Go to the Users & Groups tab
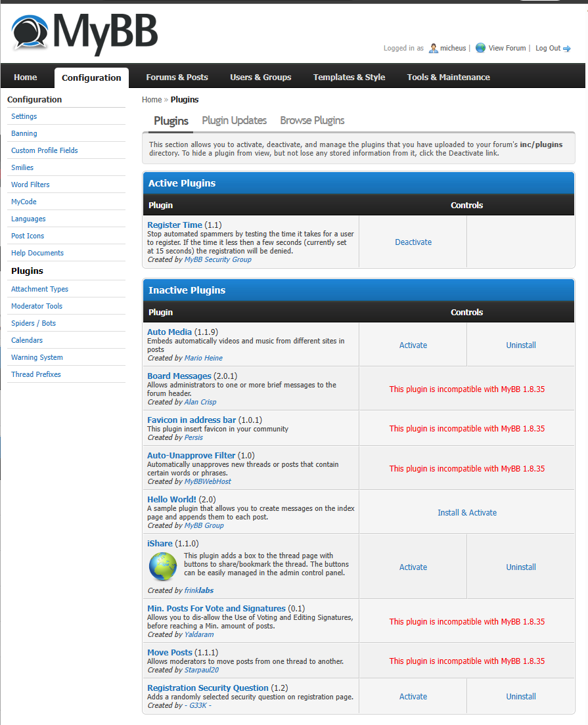Screen dimensions: 588x725 [261, 77]
